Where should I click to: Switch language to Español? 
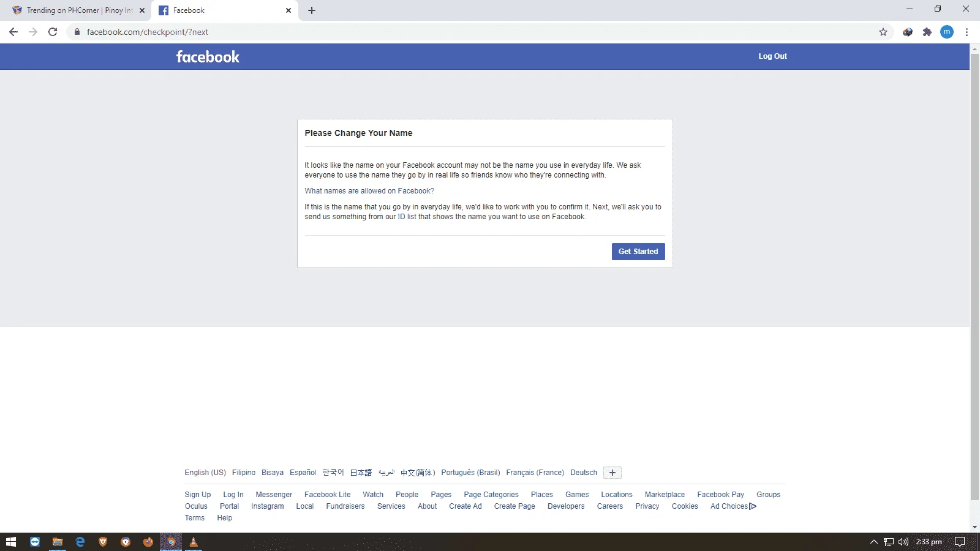pyautogui.click(x=303, y=473)
